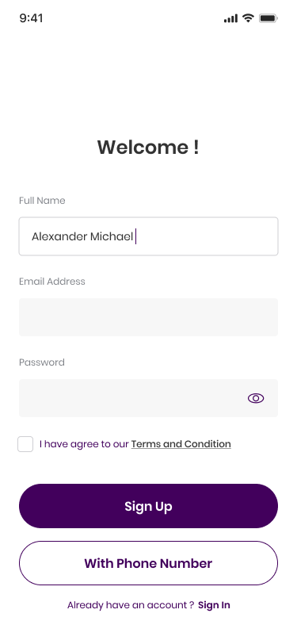The image size is (297, 644).
Task: Go to Sign In link
Action: pyautogui.click(x=214, y=605)
